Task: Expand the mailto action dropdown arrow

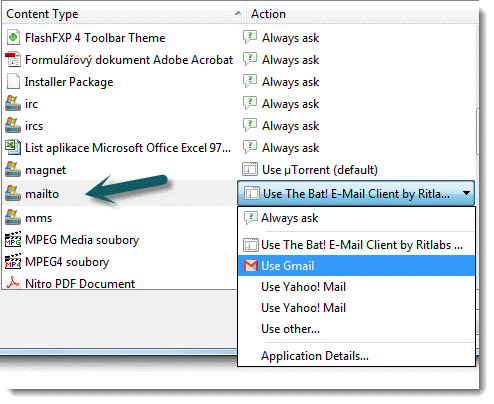Action: point(467,193)
